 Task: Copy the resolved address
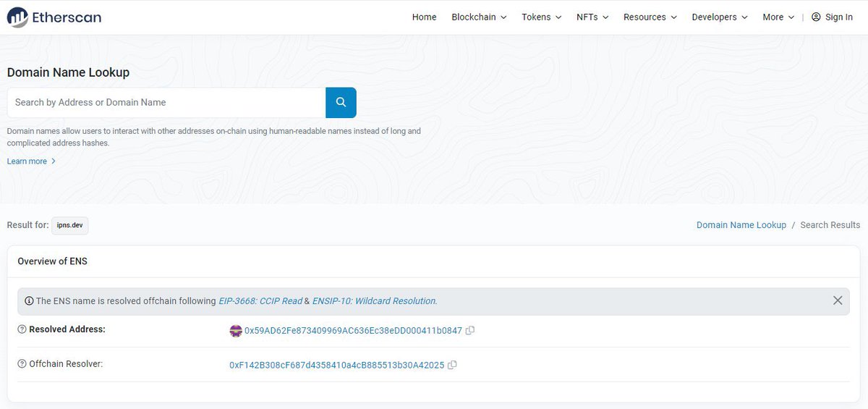470,330
